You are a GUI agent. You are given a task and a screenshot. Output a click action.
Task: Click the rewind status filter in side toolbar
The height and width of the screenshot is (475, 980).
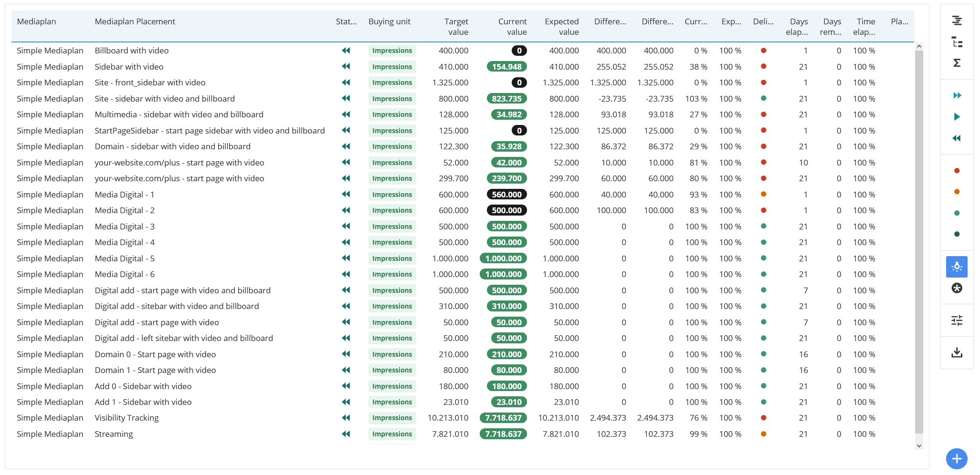point(957,138)
